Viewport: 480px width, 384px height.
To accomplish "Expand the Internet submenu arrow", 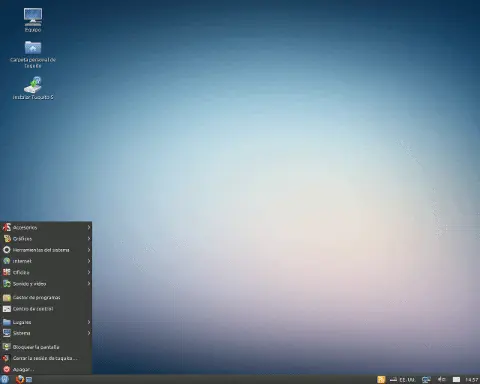I will (x=89, y=261).
